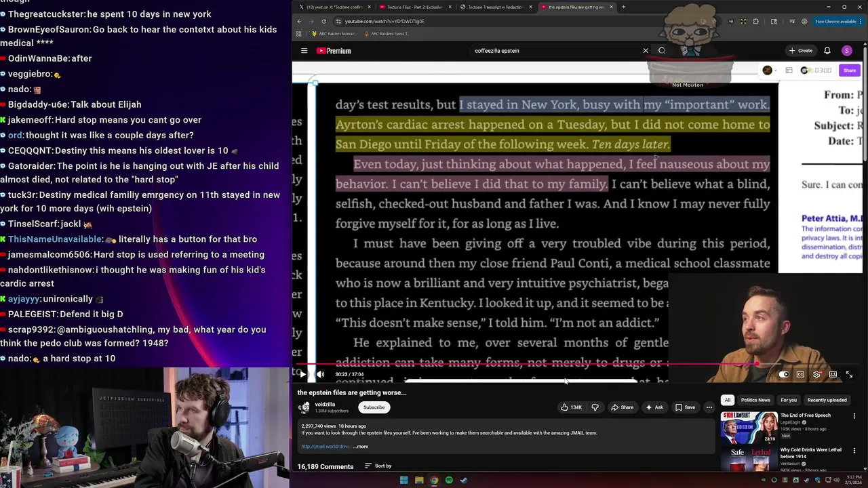Viewport: 868px width, 488px height.
Task: Save the video to a playlist
Action: (x=686, y=407)
